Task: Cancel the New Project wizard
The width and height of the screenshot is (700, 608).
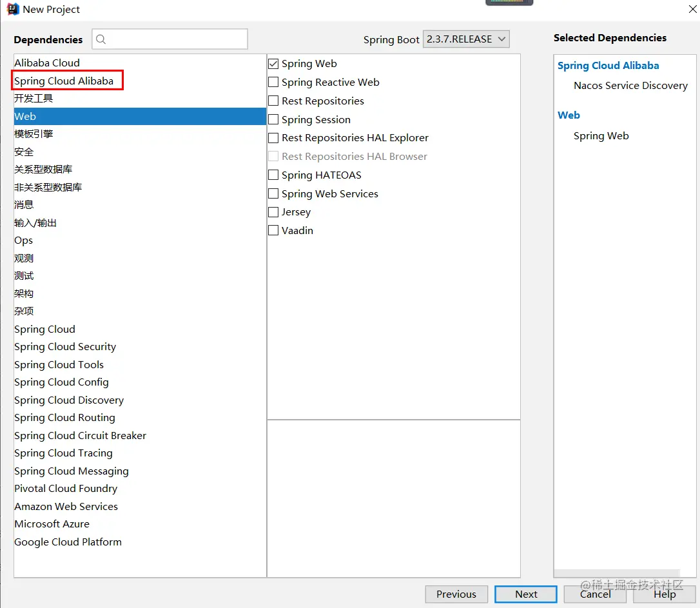Action: (x=595, y=594)
